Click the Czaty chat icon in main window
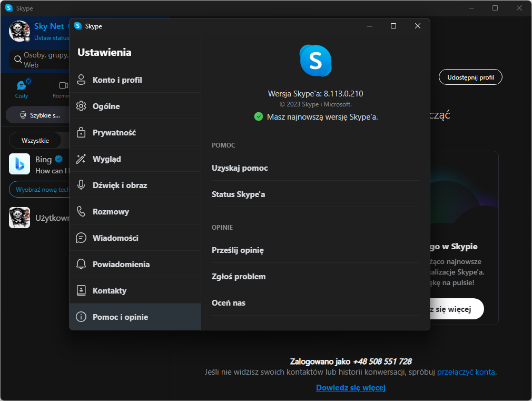Screen dimensions: 532x401 coord(21,85)
